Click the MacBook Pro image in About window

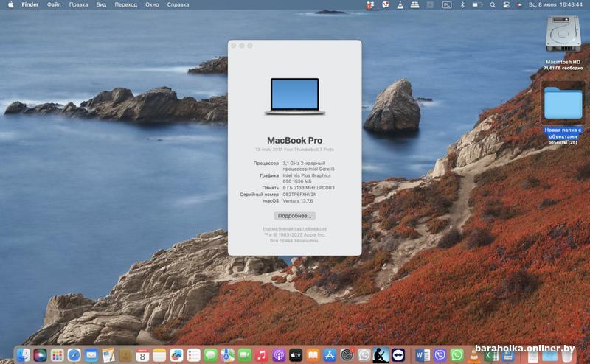tap(294, 97)
